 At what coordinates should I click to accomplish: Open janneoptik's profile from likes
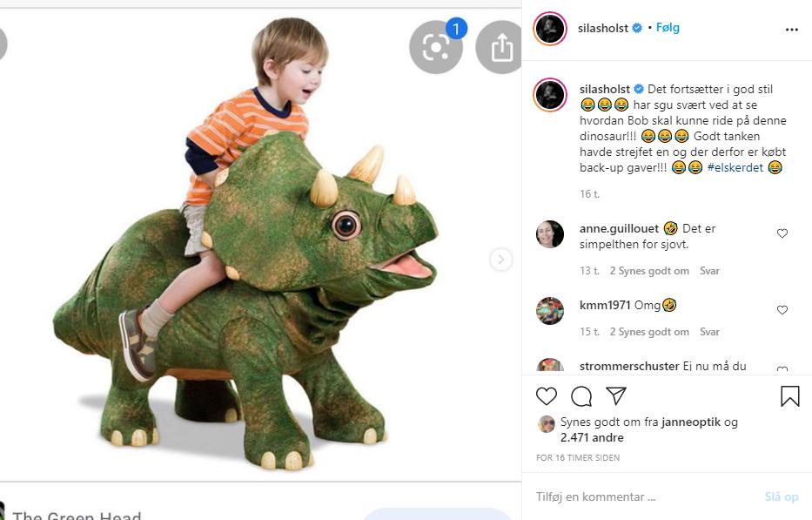tap(691, 422)
